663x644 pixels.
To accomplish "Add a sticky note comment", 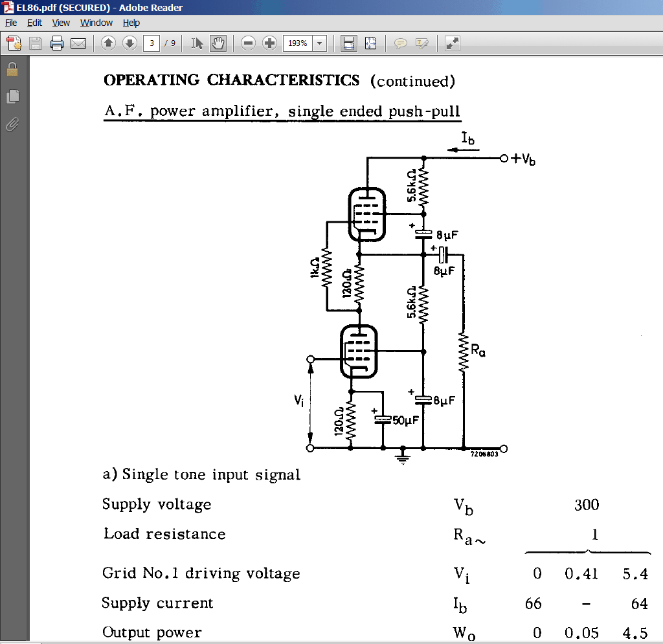I will [x=400, y=43].
